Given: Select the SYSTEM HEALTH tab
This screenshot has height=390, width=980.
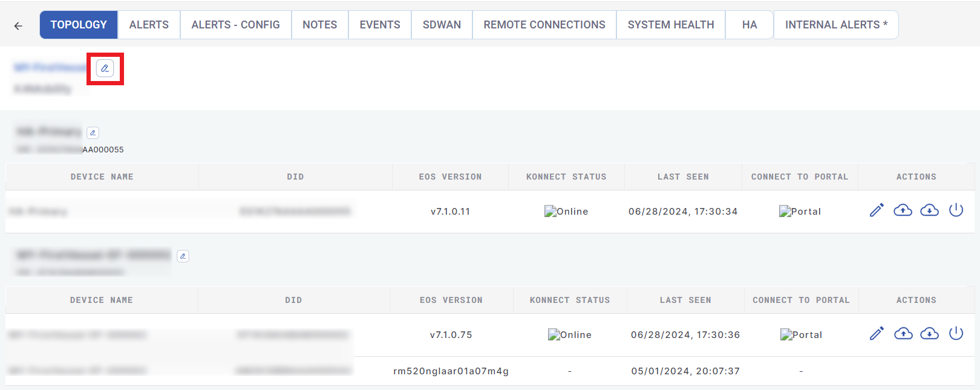Looking at the screenshot, I should [670, 25].
